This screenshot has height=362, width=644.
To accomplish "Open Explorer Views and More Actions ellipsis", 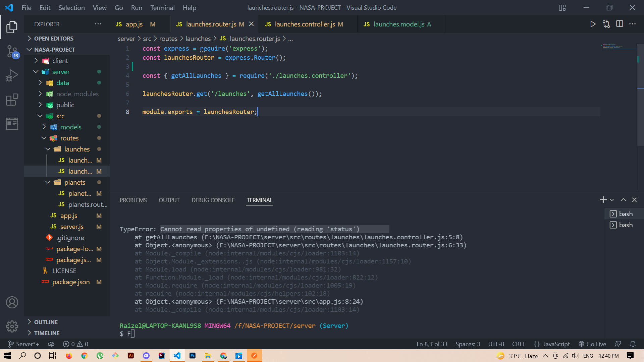I will click(x=98, y=24).
